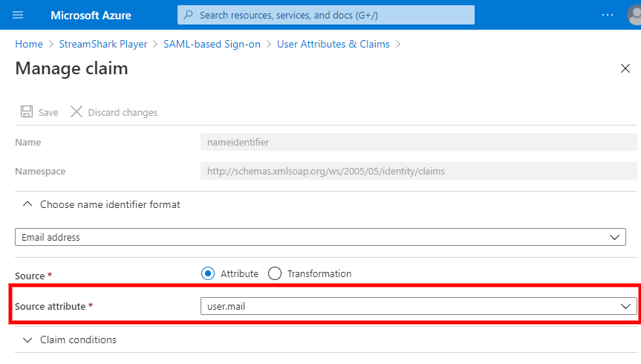Focus the search resources input field
The height and width of the screenshot is (364, 641).
326,15
